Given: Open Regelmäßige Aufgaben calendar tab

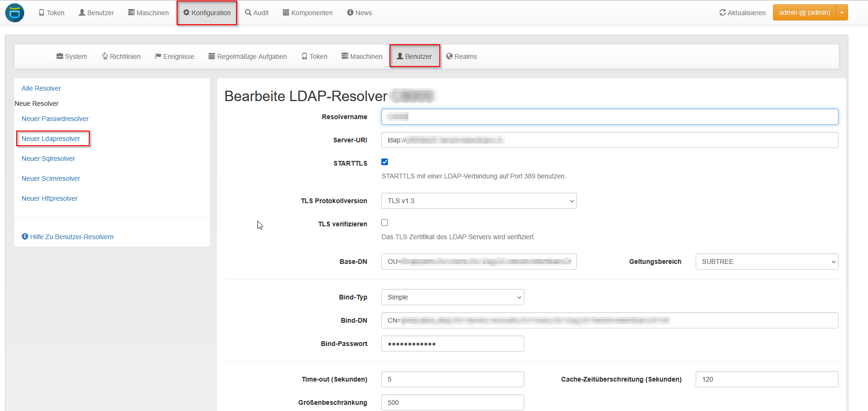Looking at the screenshot, I should (247, 56).
